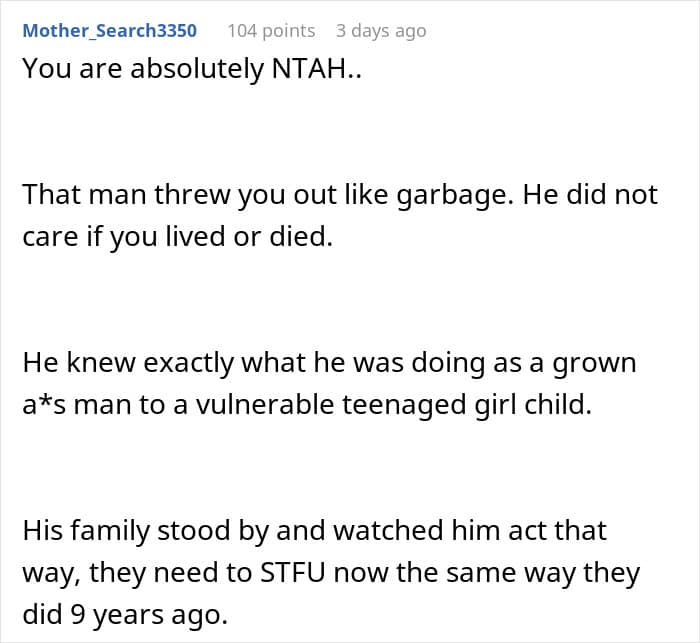The height and width of the screenshot is (643, 700).
Task: Click the word "STFU" in the comment
Action: 296,574
